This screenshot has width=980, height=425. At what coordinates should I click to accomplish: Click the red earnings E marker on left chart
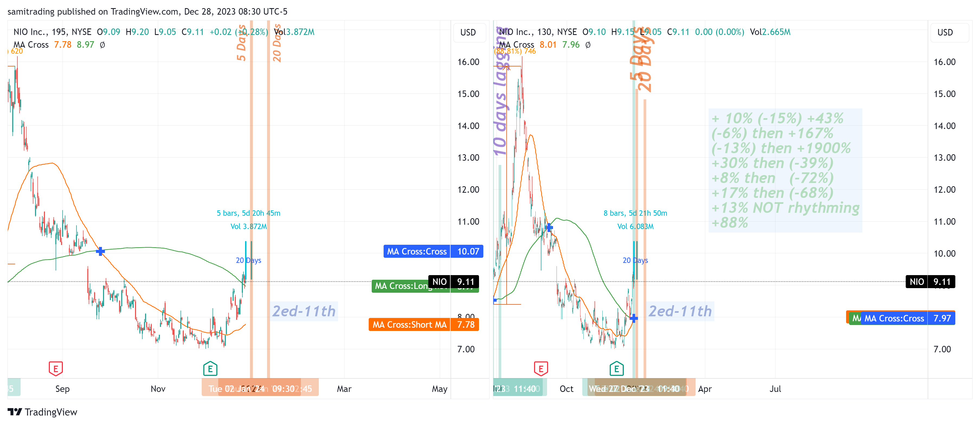click(56, 368)
